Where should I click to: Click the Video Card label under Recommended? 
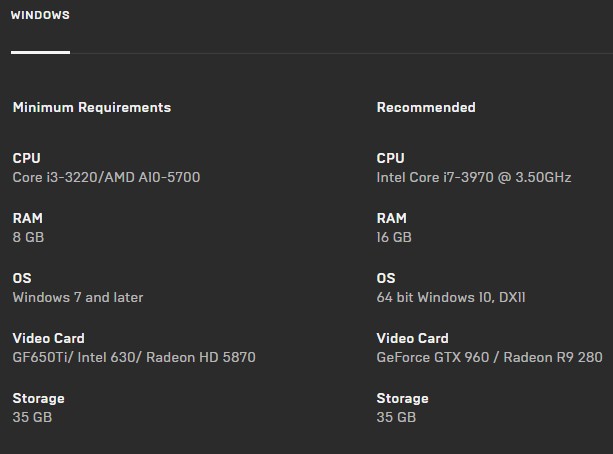pyautogui.click(x=412, y=338)
